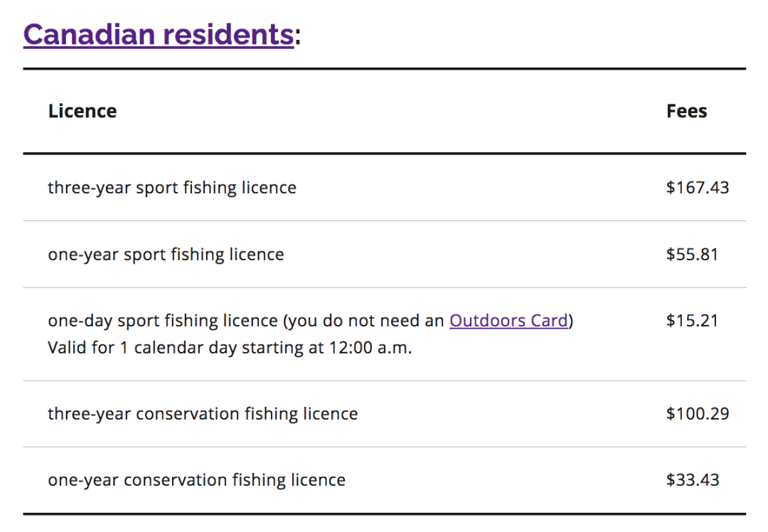Click the Fees column header

(687, 111)
